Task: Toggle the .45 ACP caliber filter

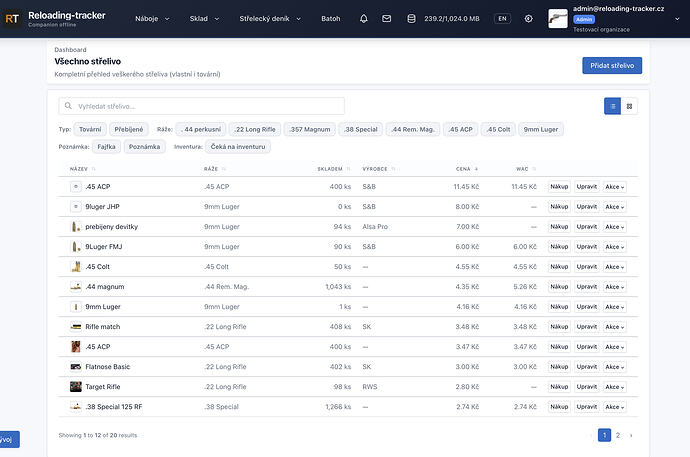Action: click(460, 129)
